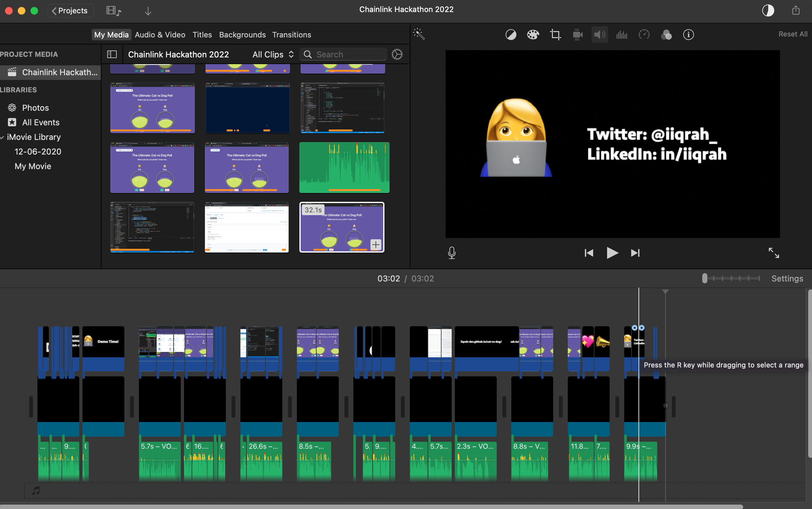Image resolution: width=812 pixels, height=509 pixels.
Task: Open noise reduction and equalizer tool
Action: pyautogui.click(x=622, y=35)
